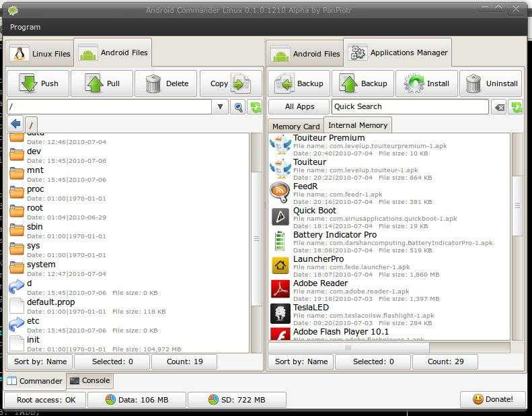Open the All Apps filter dropdown
Screen dimensions: 532x416
click(299, 106)
